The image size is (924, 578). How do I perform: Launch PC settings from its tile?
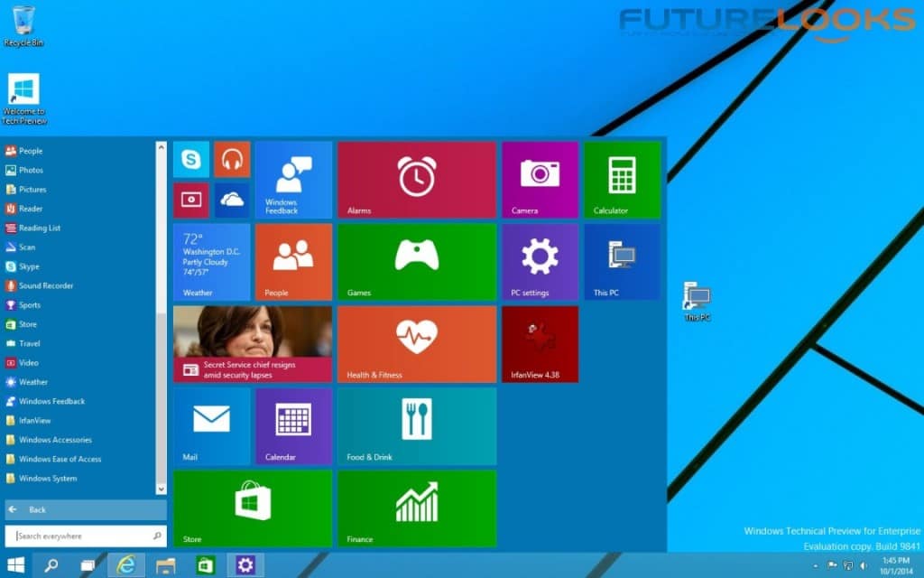539,262
